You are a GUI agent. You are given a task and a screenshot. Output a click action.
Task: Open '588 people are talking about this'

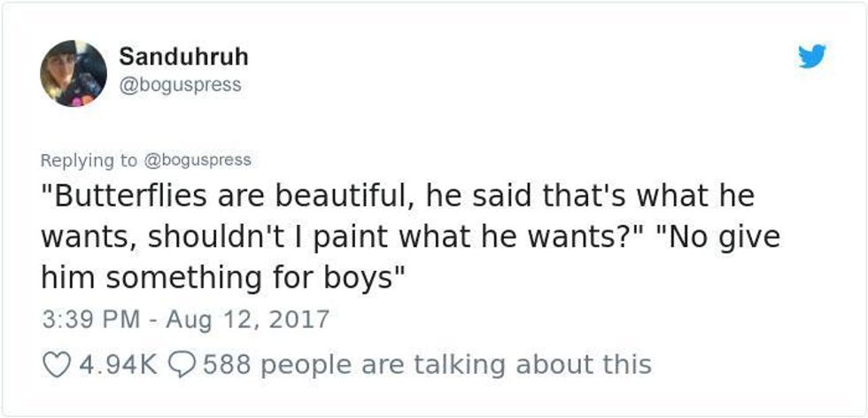click(427, 365)
